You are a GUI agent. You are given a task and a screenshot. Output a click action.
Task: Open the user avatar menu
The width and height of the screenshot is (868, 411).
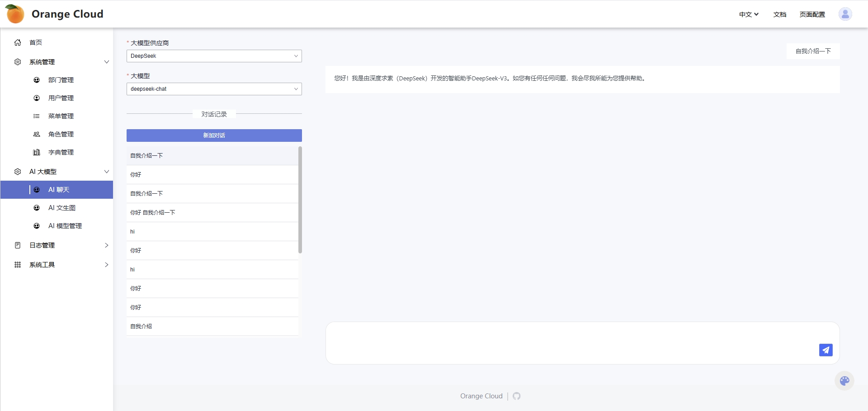845,14
